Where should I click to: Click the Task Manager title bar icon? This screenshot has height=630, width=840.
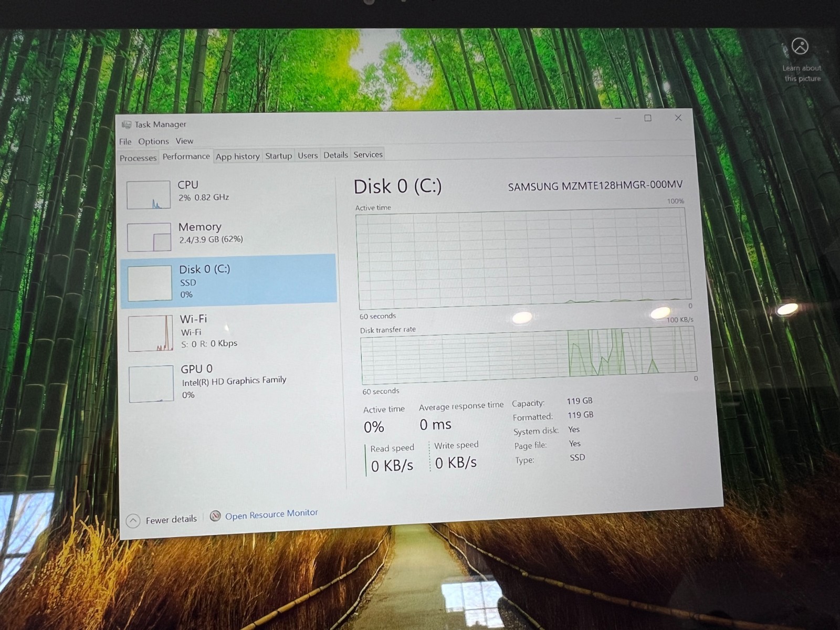(x=126, y=124)
